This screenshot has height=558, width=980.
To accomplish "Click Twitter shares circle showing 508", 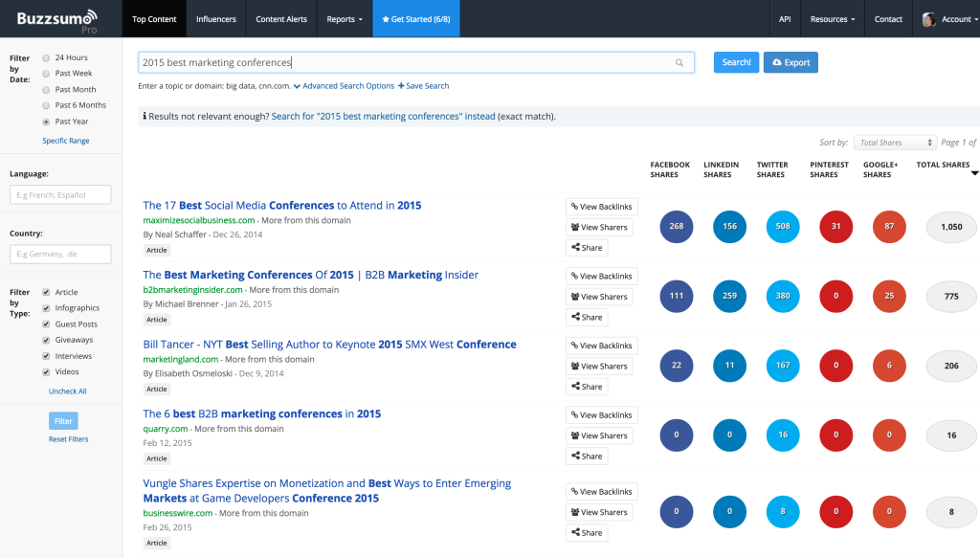I will click(x=783, y=226).
